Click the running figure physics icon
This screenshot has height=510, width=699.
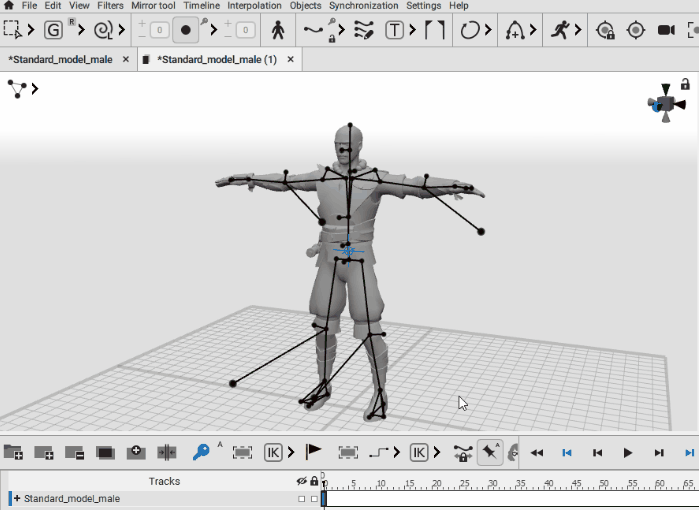[x=560, y=30]
